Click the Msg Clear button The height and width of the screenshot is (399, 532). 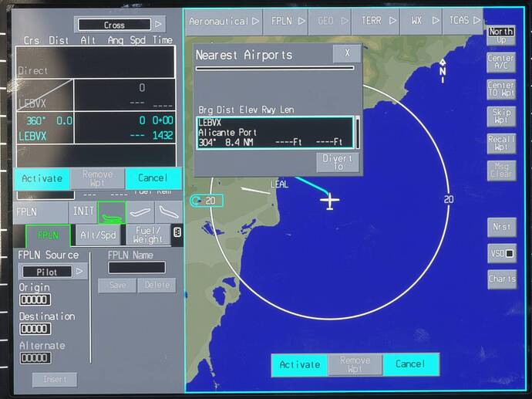click(x=502, y=171)
